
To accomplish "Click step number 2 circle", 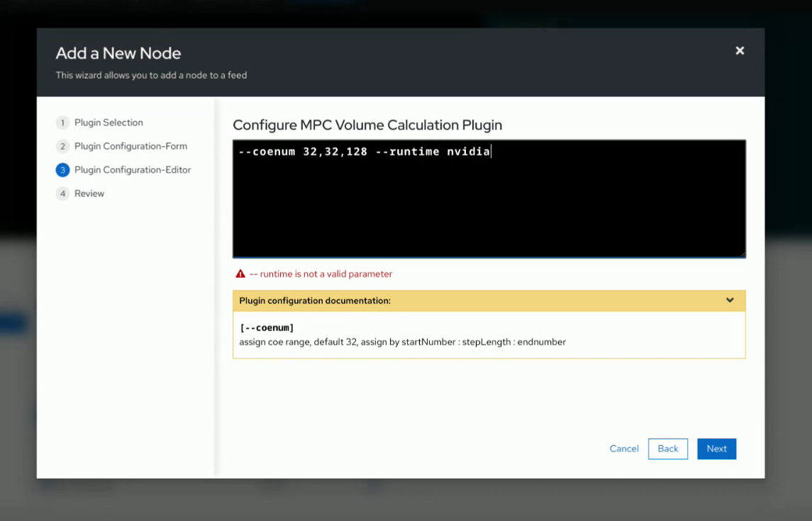I will click(62, 147).
